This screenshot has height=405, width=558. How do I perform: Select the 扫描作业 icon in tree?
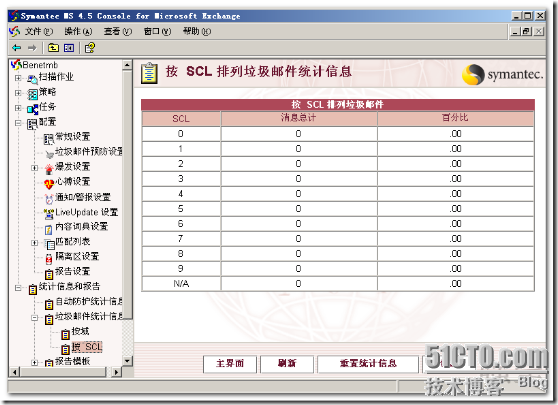click(32, 79)
